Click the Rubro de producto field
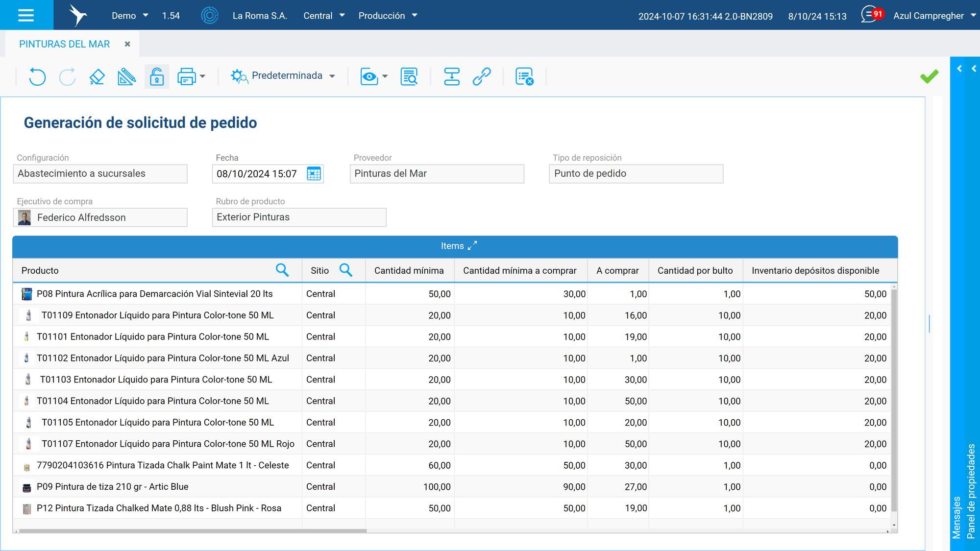Image resolution: width=980 pixels, height=551 pixels. point(299,217)
